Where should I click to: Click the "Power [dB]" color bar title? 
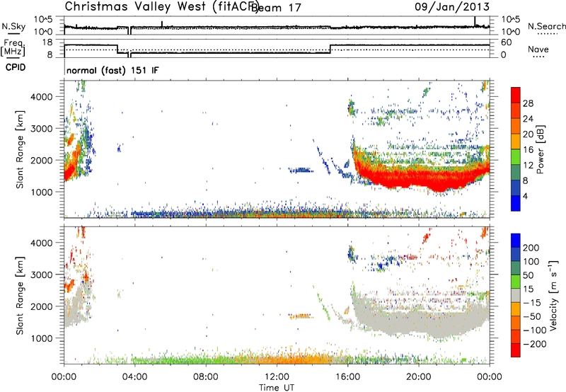541,149
